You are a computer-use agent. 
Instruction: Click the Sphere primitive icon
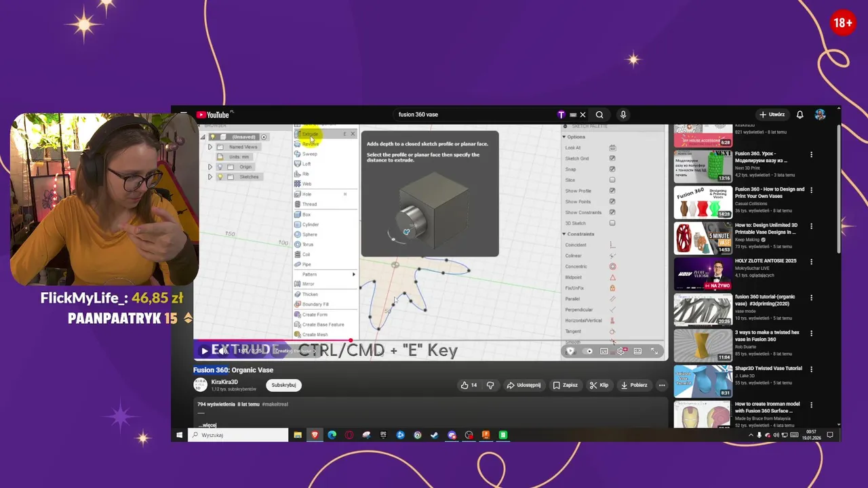click(x=297, y=235)
